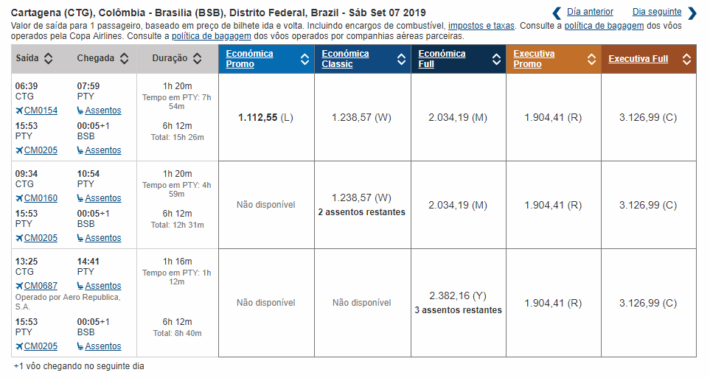Click the 'Total: 15h 26m' duration text
Image resolution: width=710 pixels, height=378 pixels.
178,137
